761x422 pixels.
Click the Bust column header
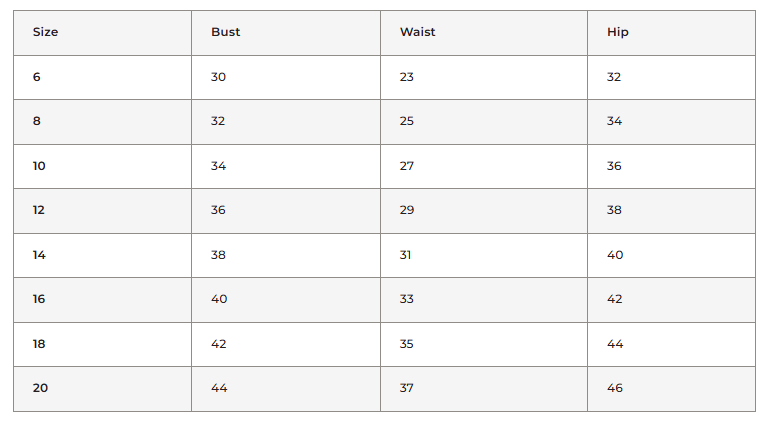click(225, 32)
